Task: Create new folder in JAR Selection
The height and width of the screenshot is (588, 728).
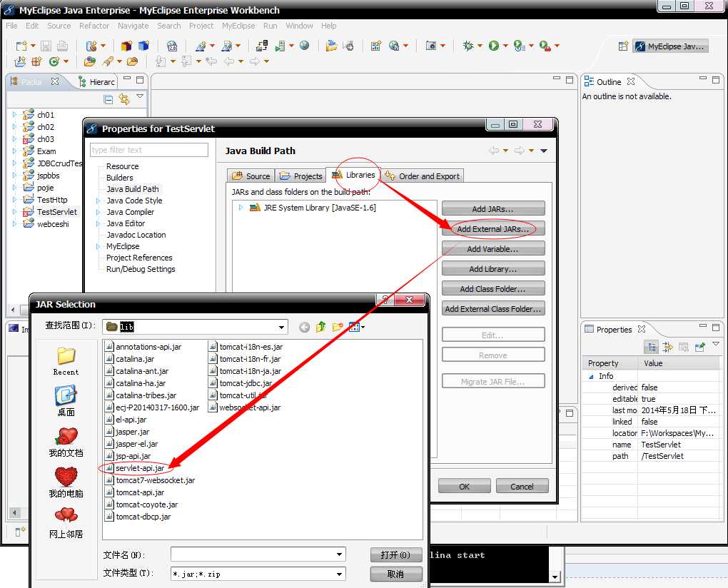Action: (x=338, y=328)
